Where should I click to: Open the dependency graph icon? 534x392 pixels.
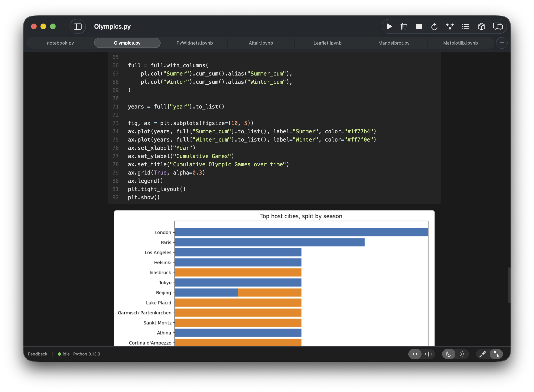(450, 27)
